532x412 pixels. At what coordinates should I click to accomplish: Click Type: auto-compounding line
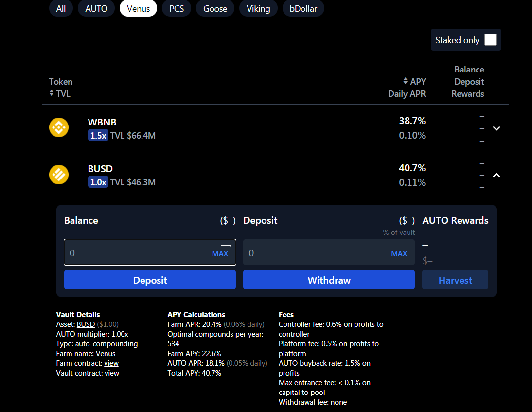(x=97, y=344)
